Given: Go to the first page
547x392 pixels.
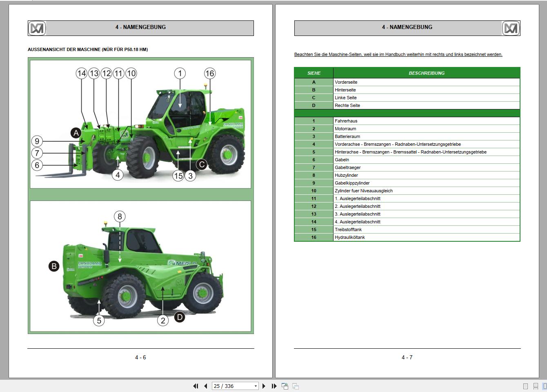Looking at the screenshot, I should pyautogui.click(x=196, y=386).
